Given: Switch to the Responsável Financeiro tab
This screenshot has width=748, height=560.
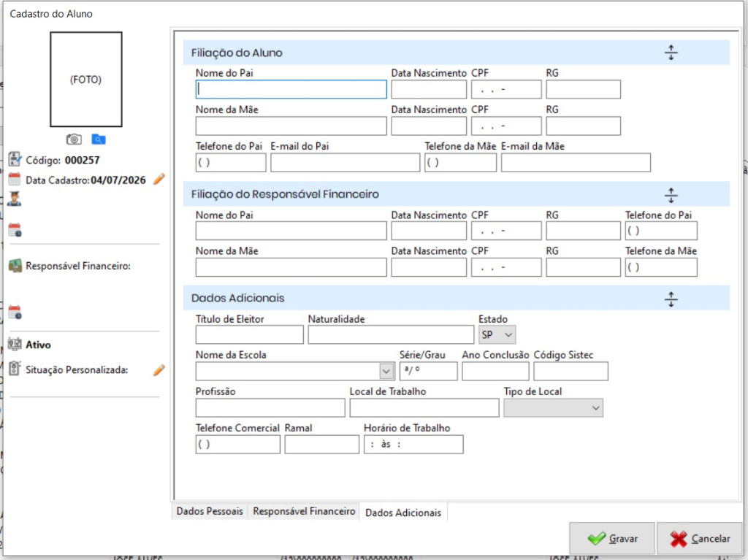Looking at the screenshot, I should [x=304, y=511].
